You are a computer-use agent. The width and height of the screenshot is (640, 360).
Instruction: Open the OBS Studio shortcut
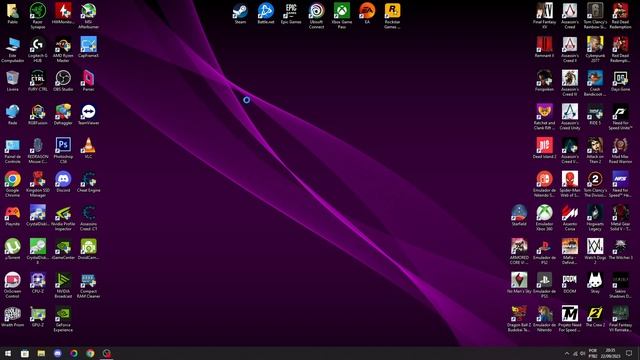63,81
